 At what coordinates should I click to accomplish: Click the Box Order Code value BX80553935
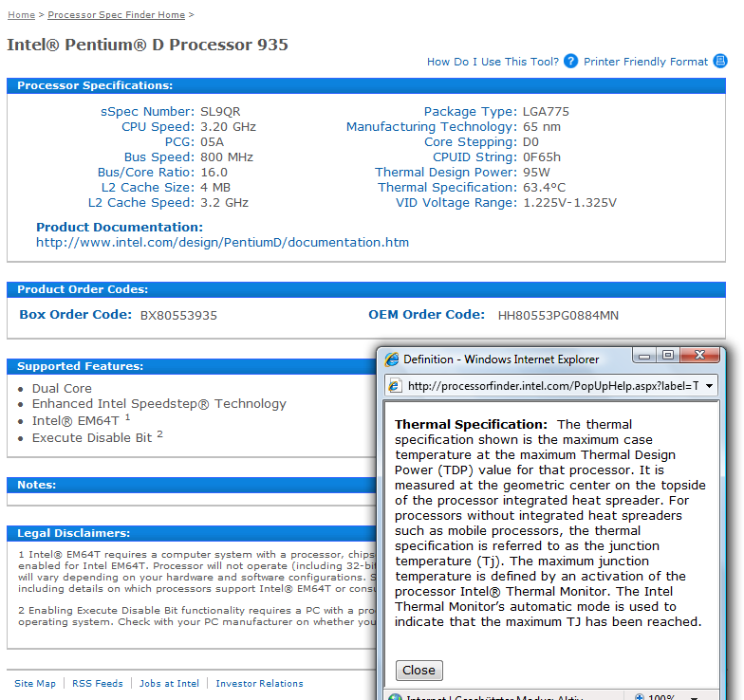pos(178,315)
